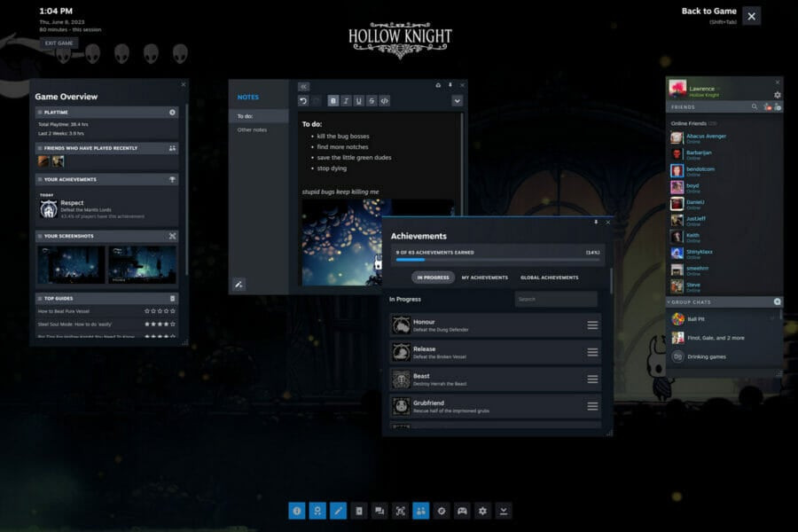
Task: Open the overlay settings gear in bottom toolbar
Action: click(x=482, y=511)
